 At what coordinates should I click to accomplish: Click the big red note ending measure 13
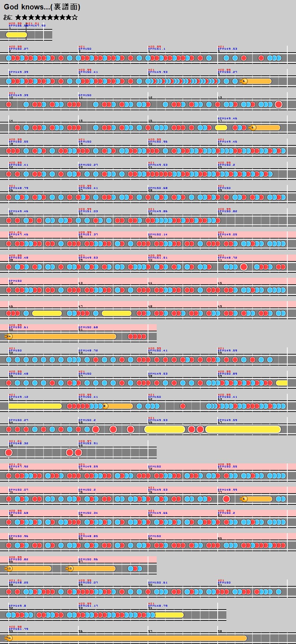[279, 104]
